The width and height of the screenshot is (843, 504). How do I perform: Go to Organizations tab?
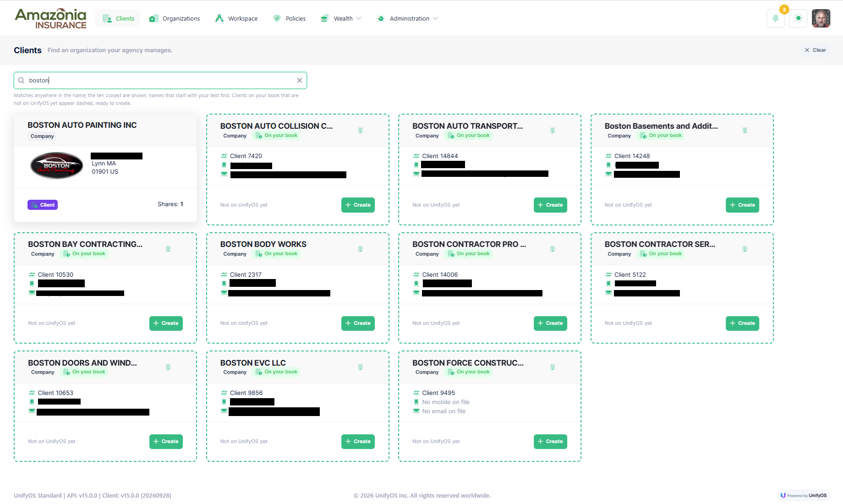click(175, 18)
